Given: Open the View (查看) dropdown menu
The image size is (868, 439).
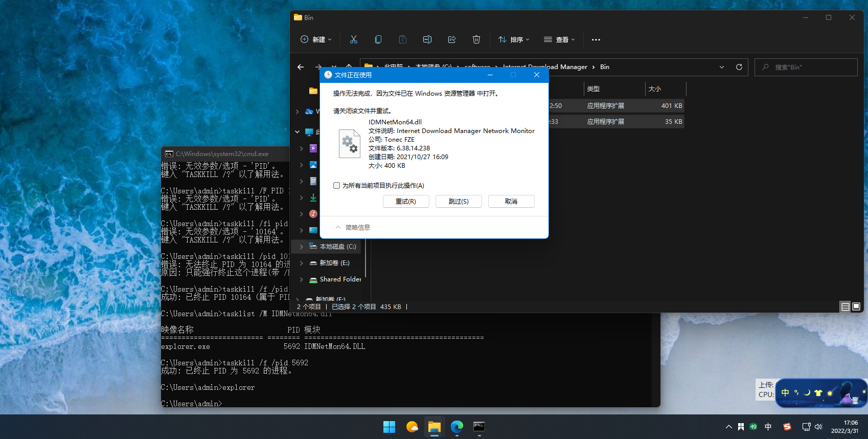Looking at the screenshot, I should point(559,39).
